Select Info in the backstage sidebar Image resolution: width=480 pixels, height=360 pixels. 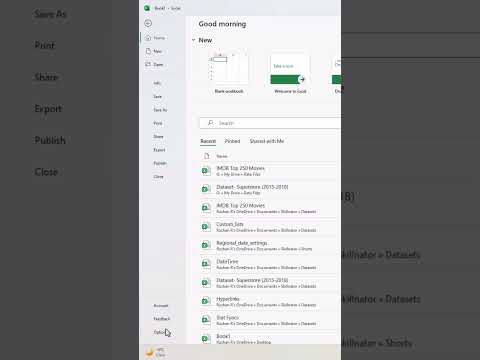coord(157,83)
